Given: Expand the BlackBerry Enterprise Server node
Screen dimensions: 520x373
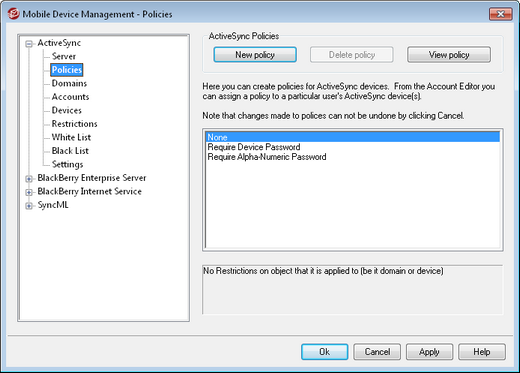Looking at the screenshot, I should pyautogui.click(x=29, y=179).
